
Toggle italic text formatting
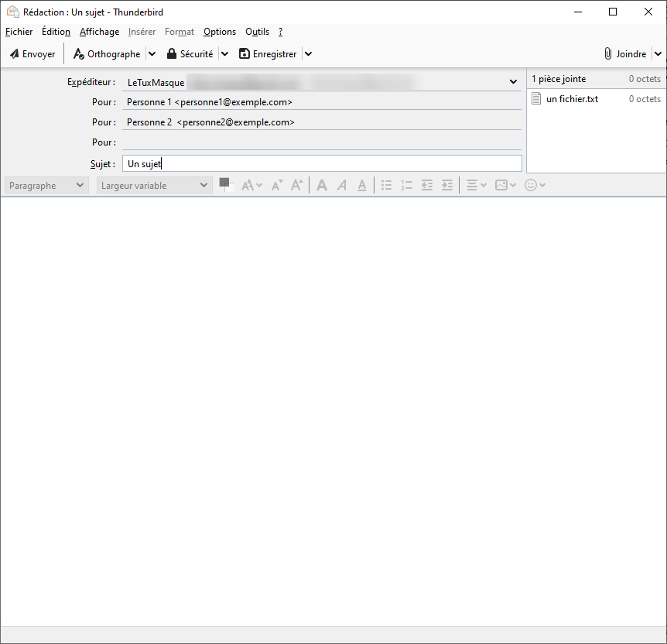[342, 186]
